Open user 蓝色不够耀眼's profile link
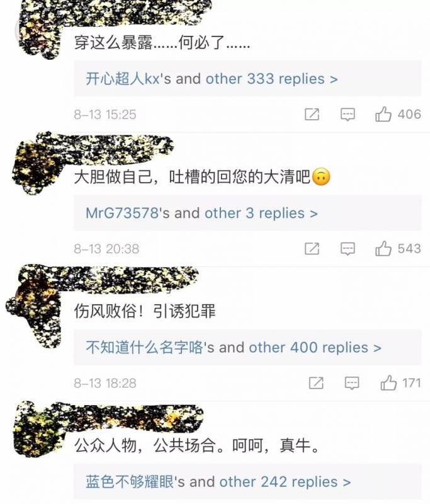This screenshot has height=504, width=430. pyautogui.click(x=130, y=482)
